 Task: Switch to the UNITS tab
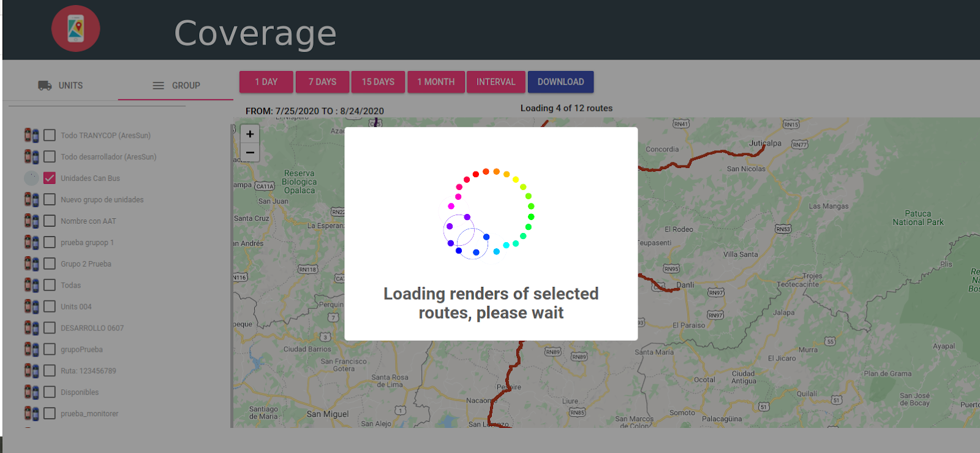coord(60,86)
